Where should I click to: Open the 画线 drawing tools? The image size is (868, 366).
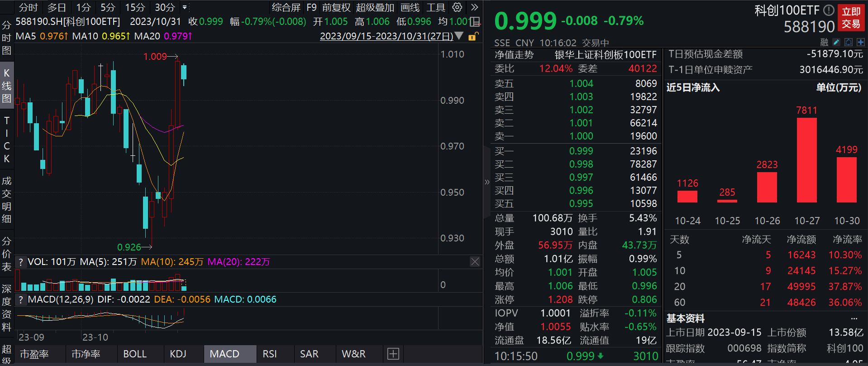410,7
